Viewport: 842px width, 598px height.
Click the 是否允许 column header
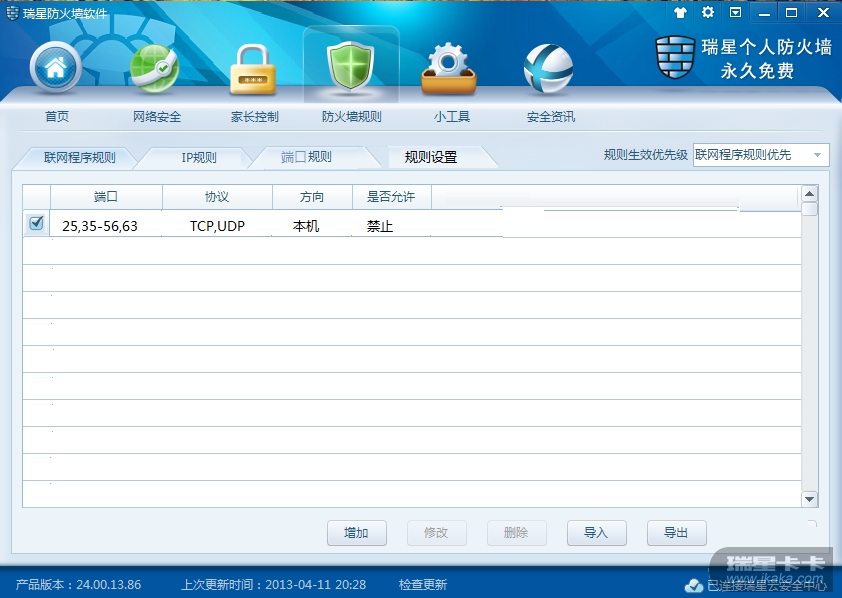coord(391,197)
